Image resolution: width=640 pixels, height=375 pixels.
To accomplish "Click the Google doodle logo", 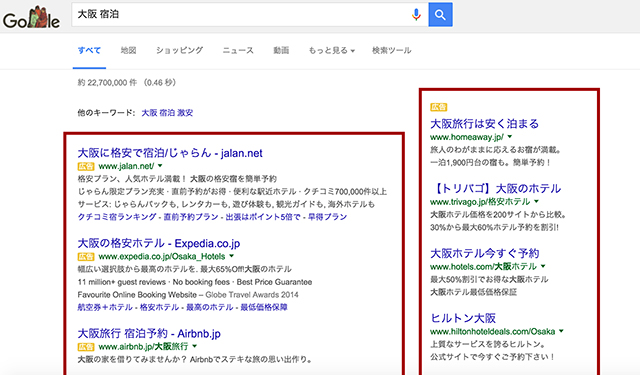I will tap(31, 18).
